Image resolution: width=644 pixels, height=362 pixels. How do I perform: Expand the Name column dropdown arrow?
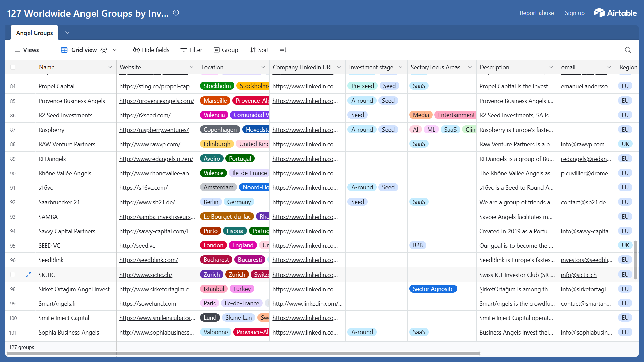coord(110,67)
